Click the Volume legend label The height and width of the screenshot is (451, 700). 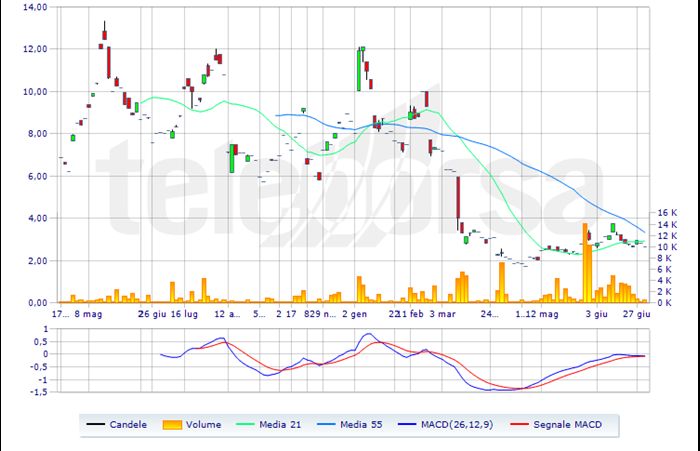[203, 424]
